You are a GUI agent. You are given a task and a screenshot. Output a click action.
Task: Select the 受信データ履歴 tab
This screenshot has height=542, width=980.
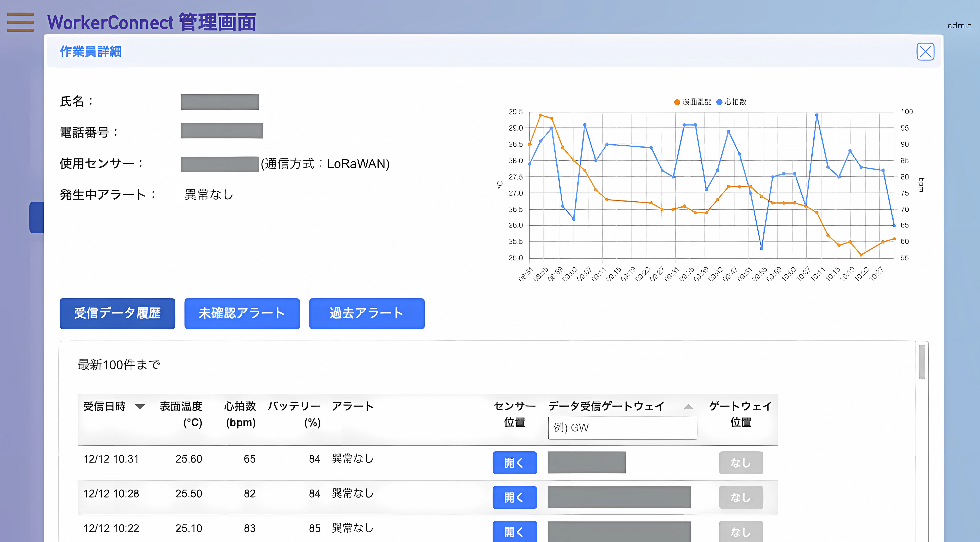coord(117,313)
